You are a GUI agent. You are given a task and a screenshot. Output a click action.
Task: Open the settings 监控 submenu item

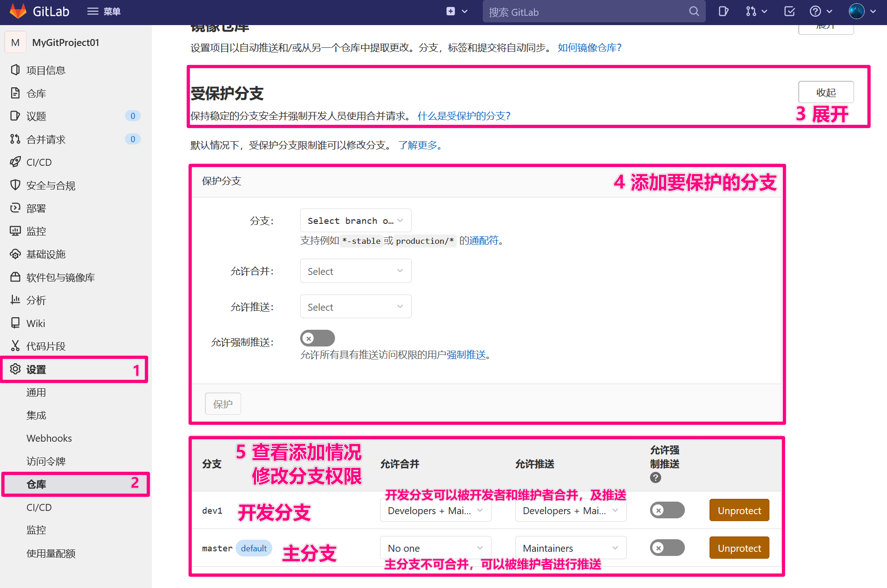point(36,530)
